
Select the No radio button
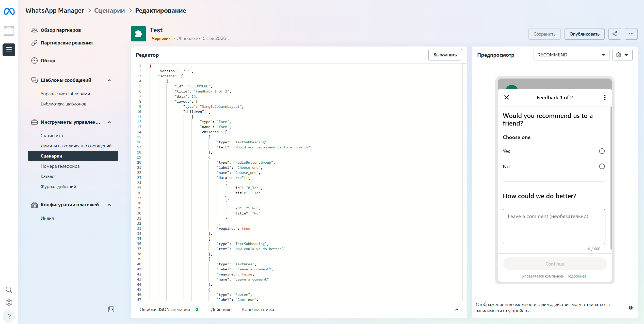click(x=602, y=166)
